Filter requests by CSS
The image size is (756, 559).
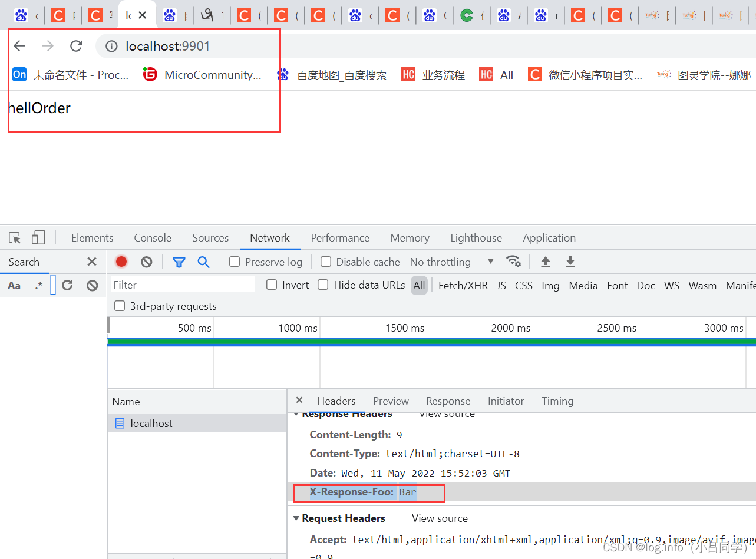pyautogui.click(x=524, y=286)
